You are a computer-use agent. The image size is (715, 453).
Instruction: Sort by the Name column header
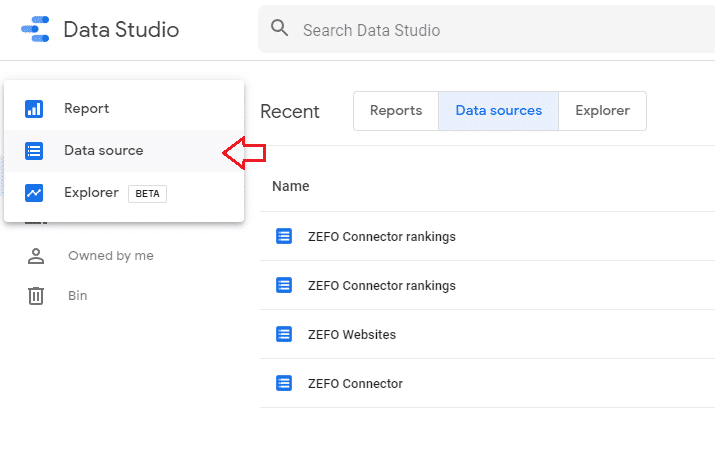290,186
